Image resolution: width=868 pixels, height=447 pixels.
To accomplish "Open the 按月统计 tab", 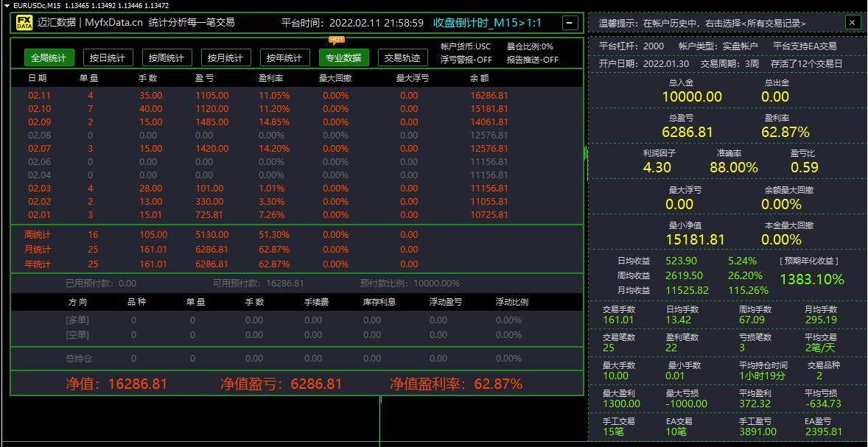I will pos(225,57).
